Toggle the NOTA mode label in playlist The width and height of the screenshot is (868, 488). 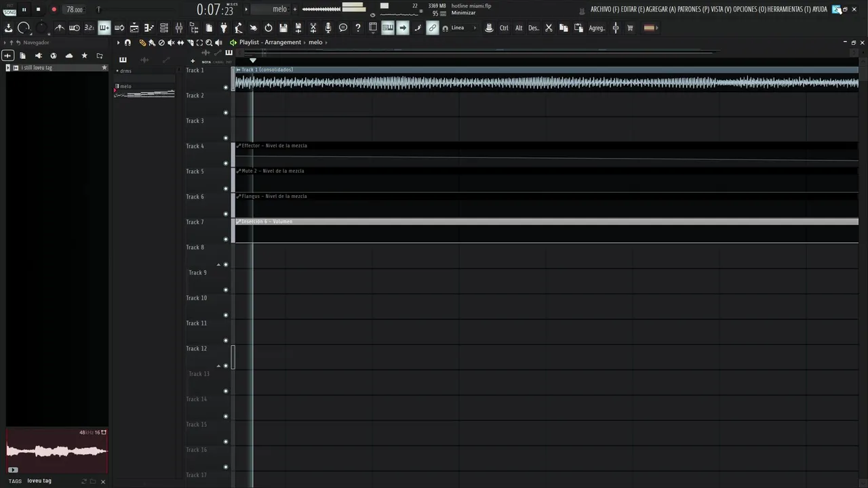pos(206,62)
